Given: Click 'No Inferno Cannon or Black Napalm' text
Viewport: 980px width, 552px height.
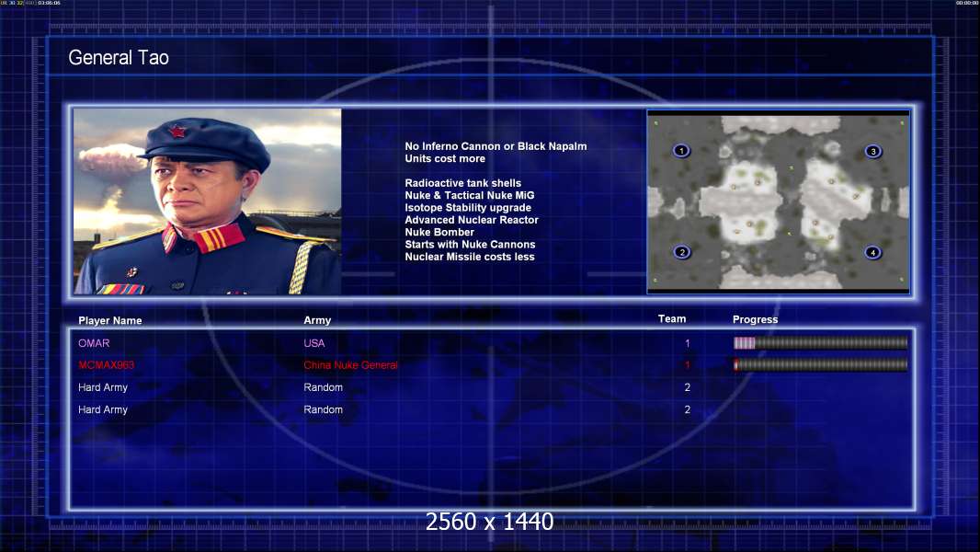Looking at the screenshot, I should click(496, 146).
